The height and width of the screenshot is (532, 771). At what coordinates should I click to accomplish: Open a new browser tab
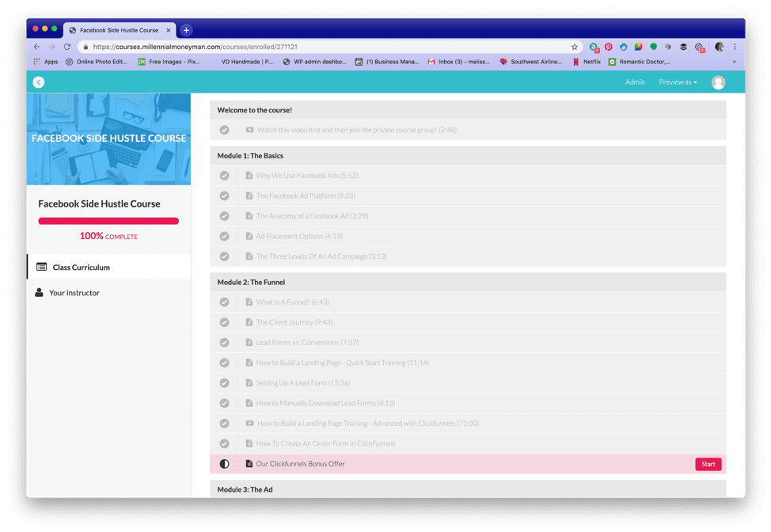[x=186, y=30]
